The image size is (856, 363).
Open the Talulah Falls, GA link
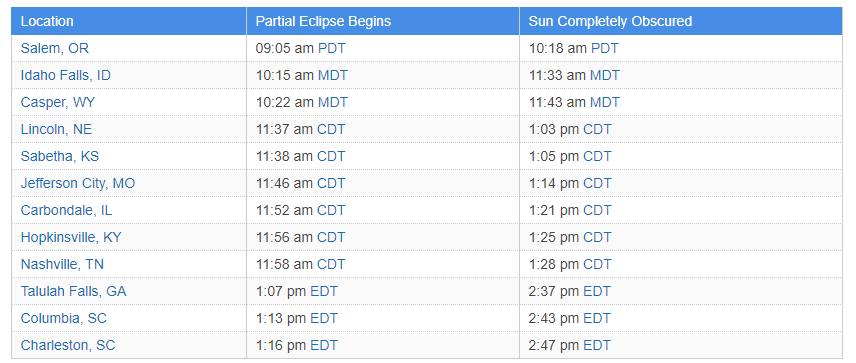[73, 291]
